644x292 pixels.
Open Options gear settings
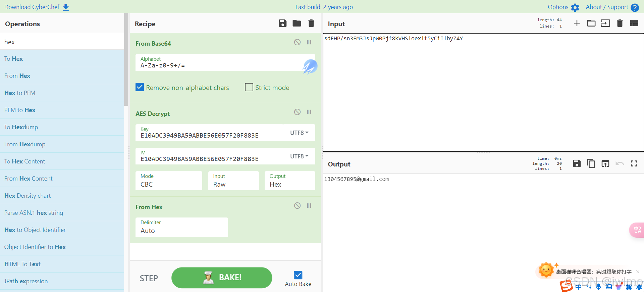[x=575, y=7]
